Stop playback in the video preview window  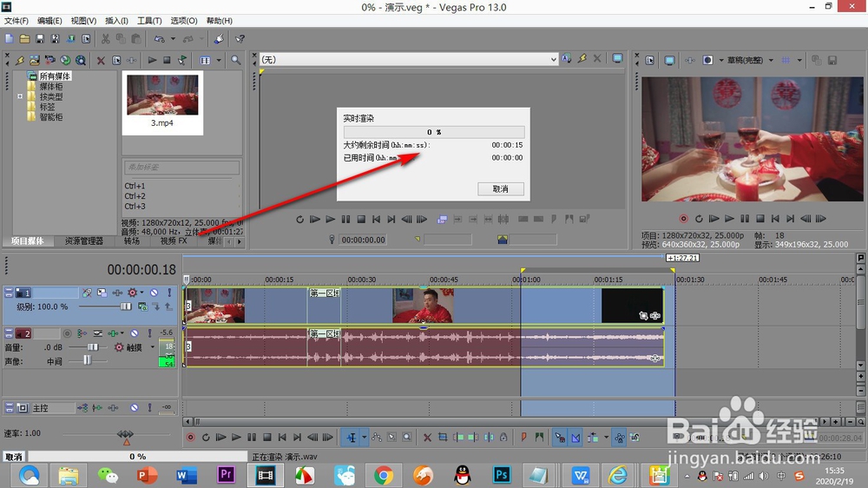(x=760, y=219)
